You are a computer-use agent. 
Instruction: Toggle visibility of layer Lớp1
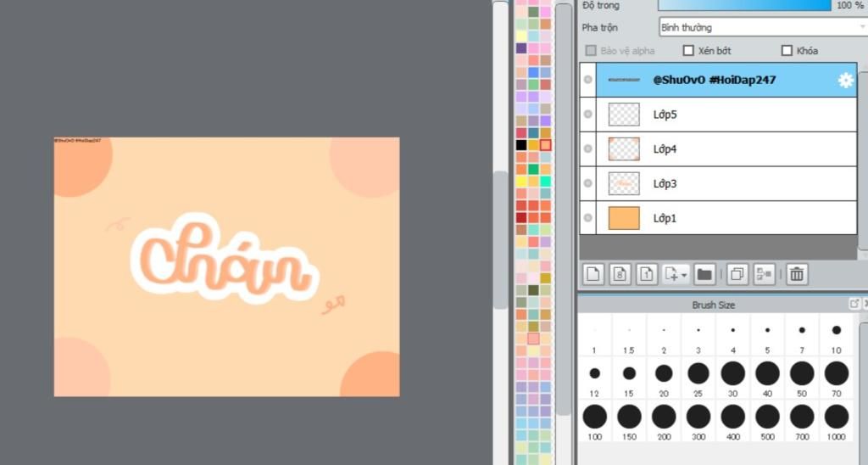pos(588,218)
